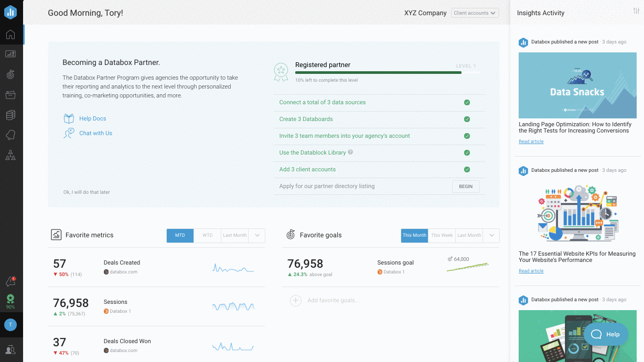Click checkmark for Create 3 Databoards
This screenshot has height=362, width=644.
click(x=467, y=119)
